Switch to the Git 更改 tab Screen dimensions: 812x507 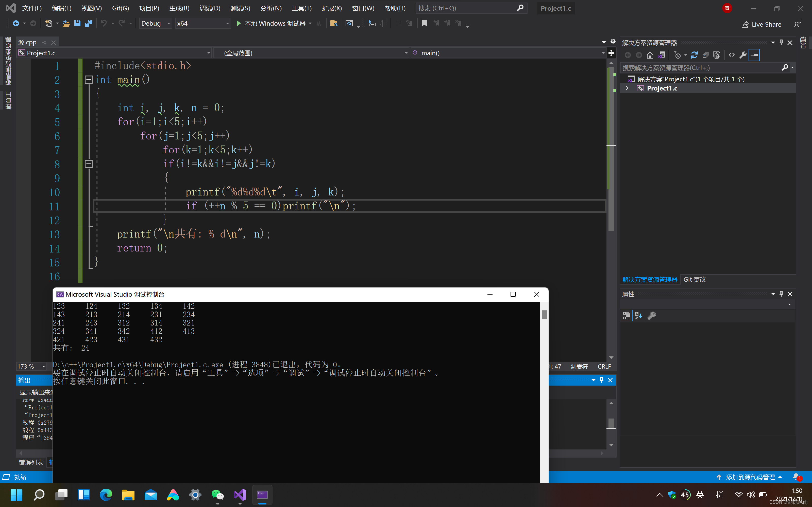695,280
